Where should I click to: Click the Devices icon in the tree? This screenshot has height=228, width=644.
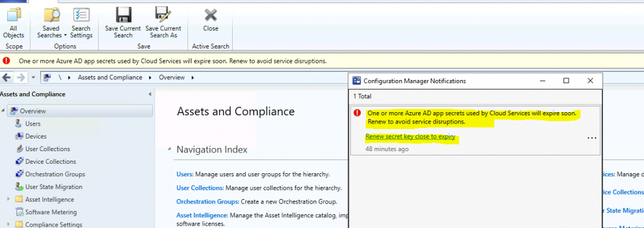(x=18, y=136)
